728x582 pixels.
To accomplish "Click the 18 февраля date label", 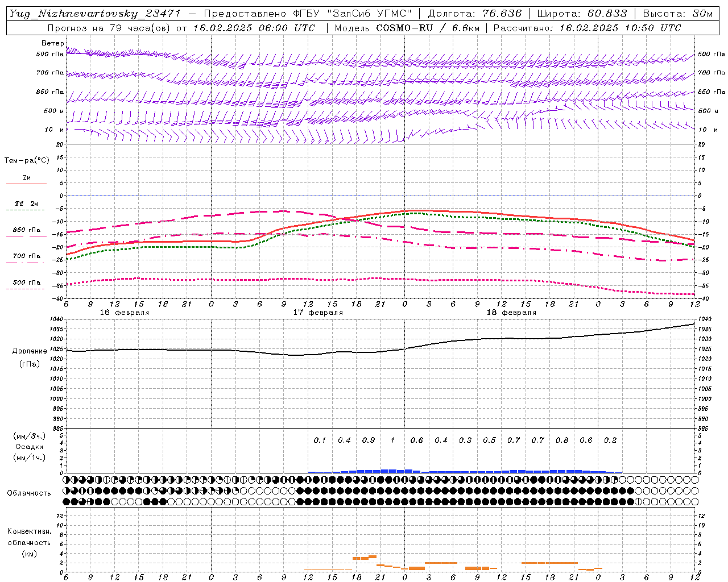I will 511,313.
